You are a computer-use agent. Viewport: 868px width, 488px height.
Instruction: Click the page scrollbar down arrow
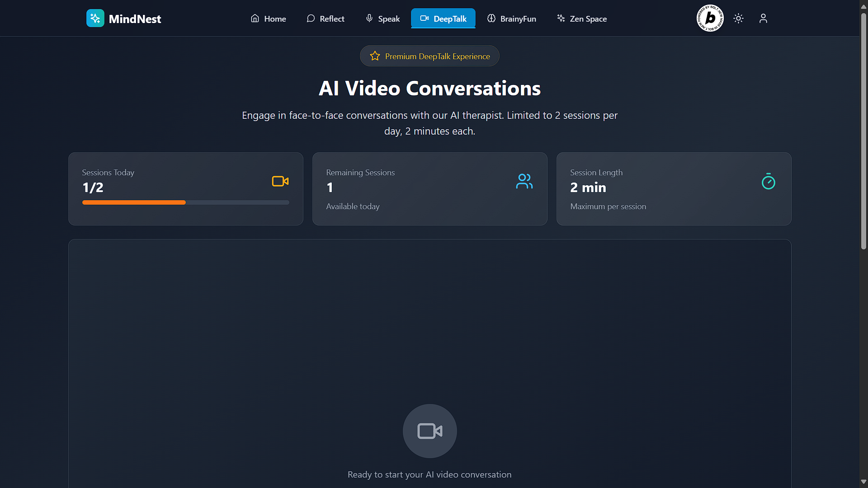[x=863, y=482]
